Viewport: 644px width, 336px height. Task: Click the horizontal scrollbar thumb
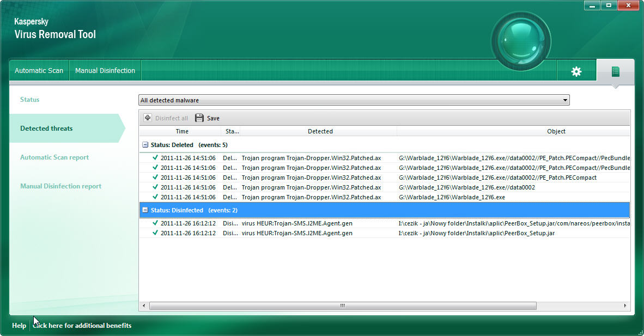point(343,306)
